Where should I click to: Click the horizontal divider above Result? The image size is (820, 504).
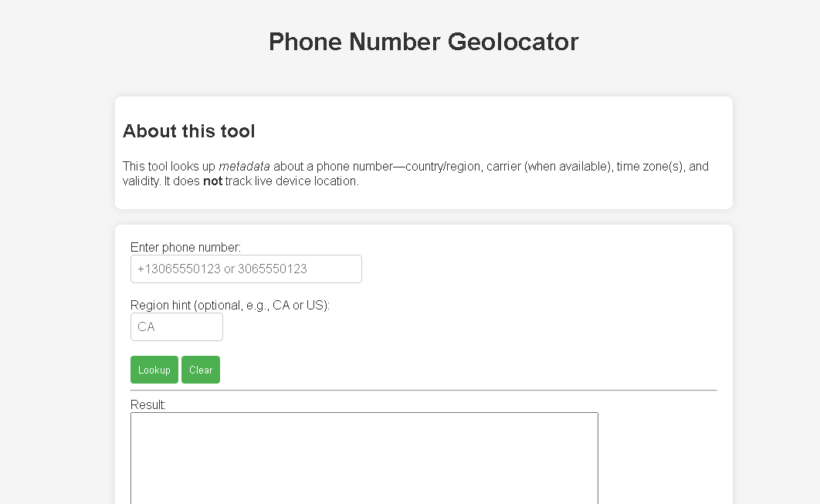423,391
